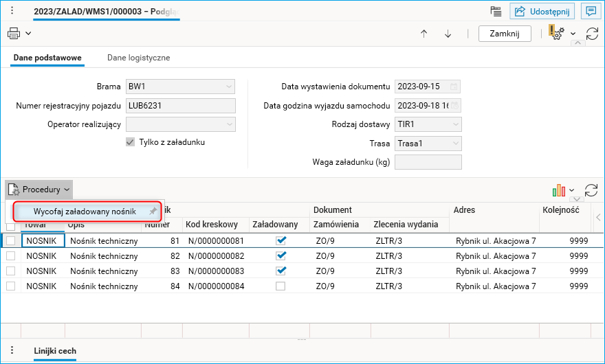Expand the Brama dropdown

(x=229, y=87)
